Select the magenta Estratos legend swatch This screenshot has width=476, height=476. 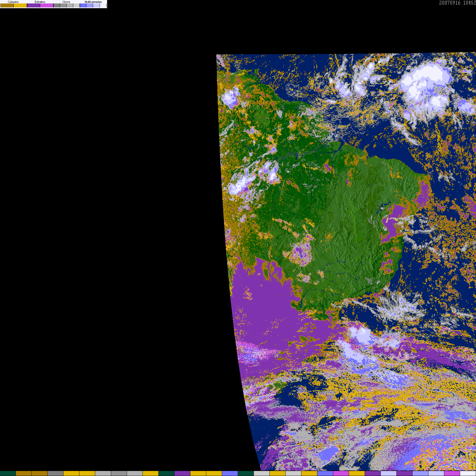click(47, 5)
